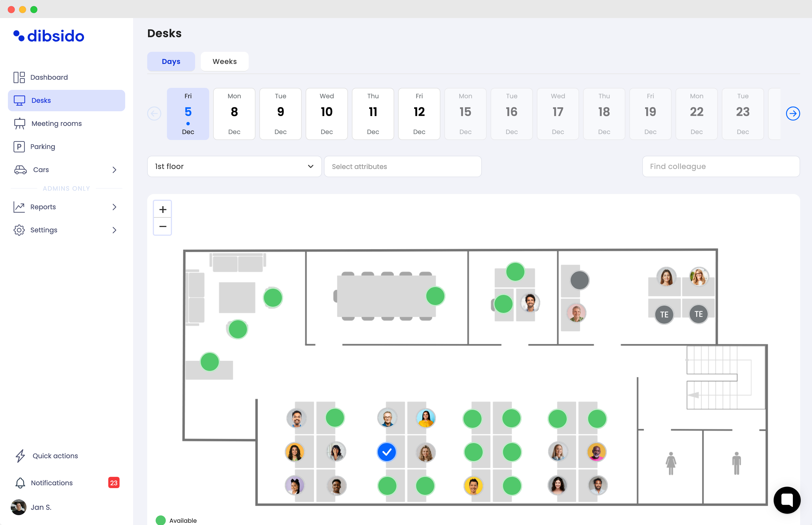Open Notifications bell in sidebar
Image resolution: width=812 pixels, height=525 pixels.
pos(20,483)
